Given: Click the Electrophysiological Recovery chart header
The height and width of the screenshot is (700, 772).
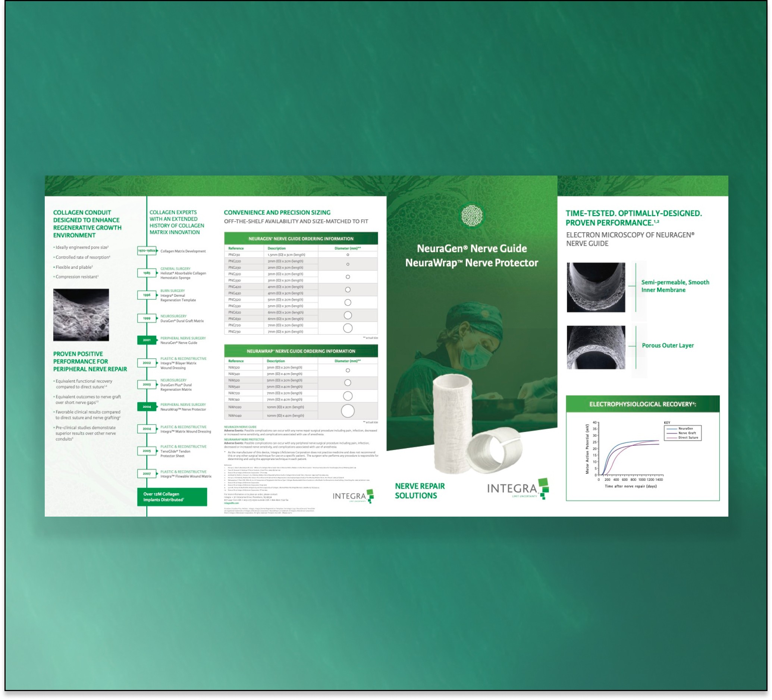Looking at the screenshot, I should click(x=643, y=404).
